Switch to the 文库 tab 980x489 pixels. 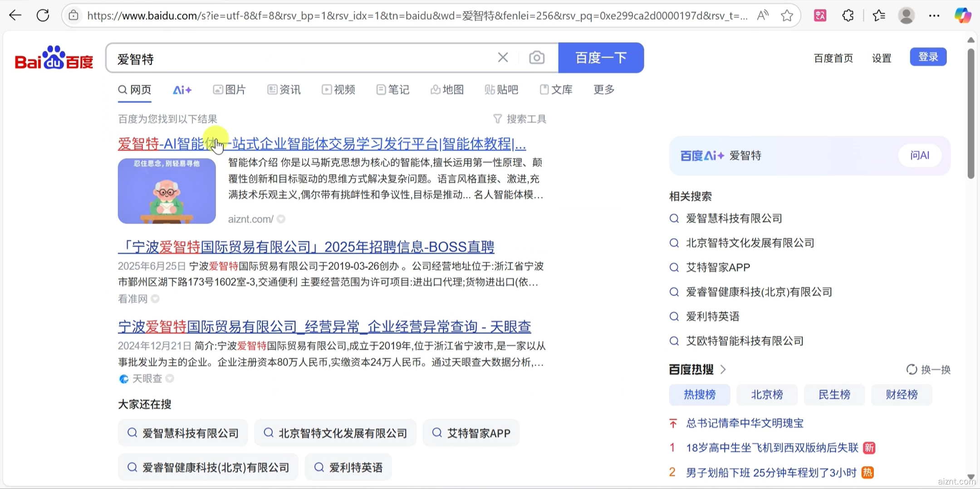[x=556, y=90]
